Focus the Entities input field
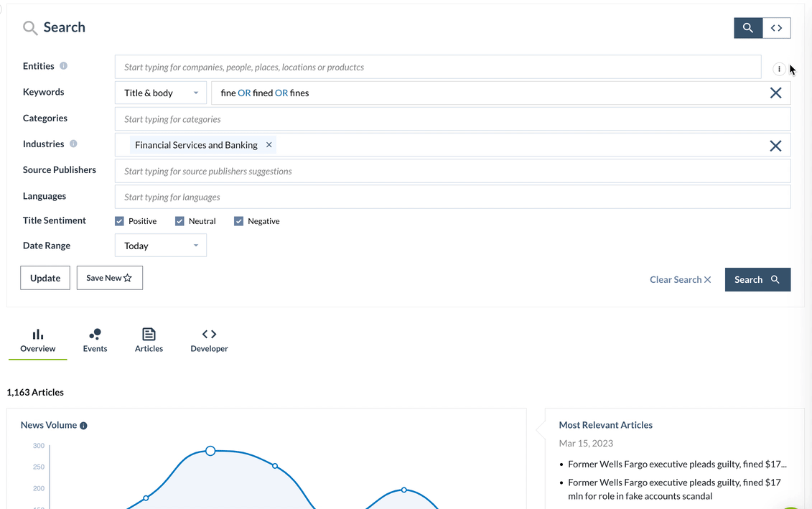Viewport: 812px width, 509px height. (438, 67)
